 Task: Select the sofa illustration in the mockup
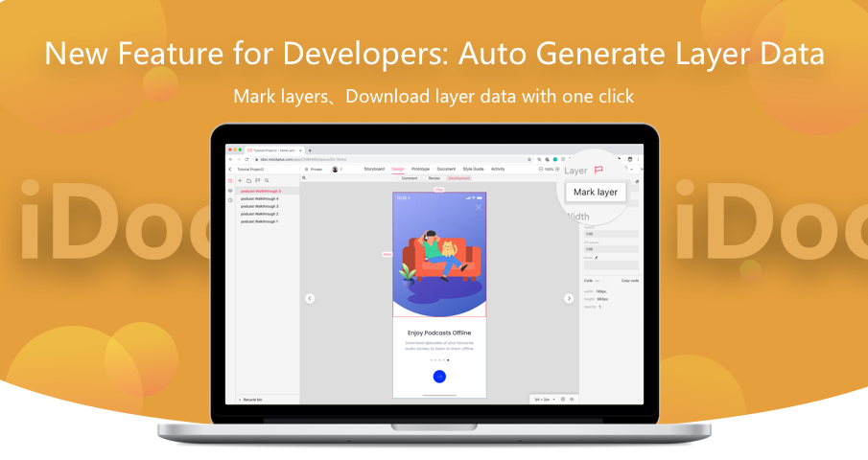tap(441, 256)
